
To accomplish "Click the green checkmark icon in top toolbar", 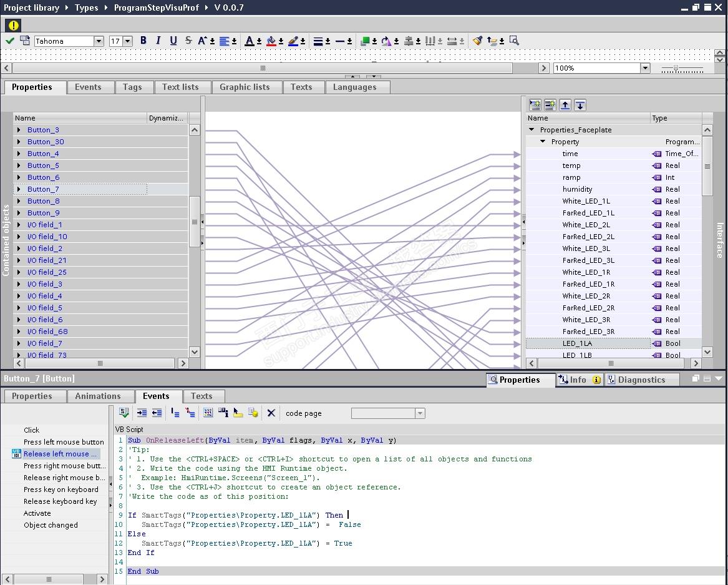I will 9,41.
